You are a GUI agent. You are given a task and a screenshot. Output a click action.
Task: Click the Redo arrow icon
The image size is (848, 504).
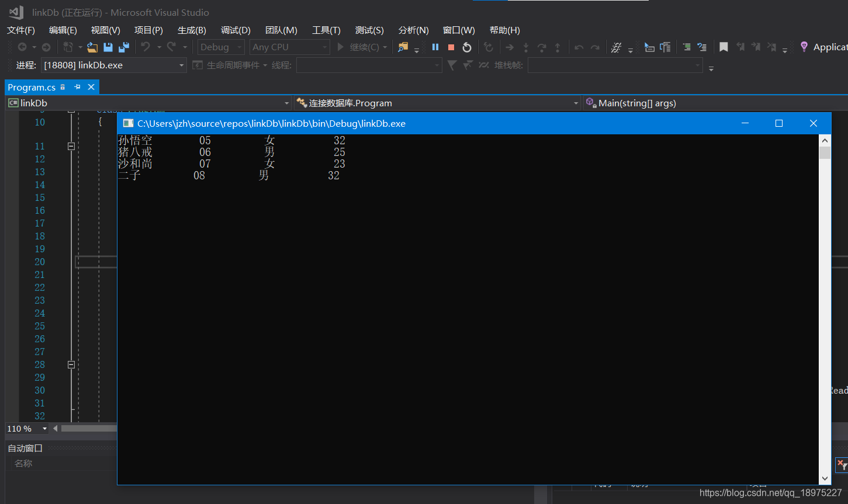171,47
